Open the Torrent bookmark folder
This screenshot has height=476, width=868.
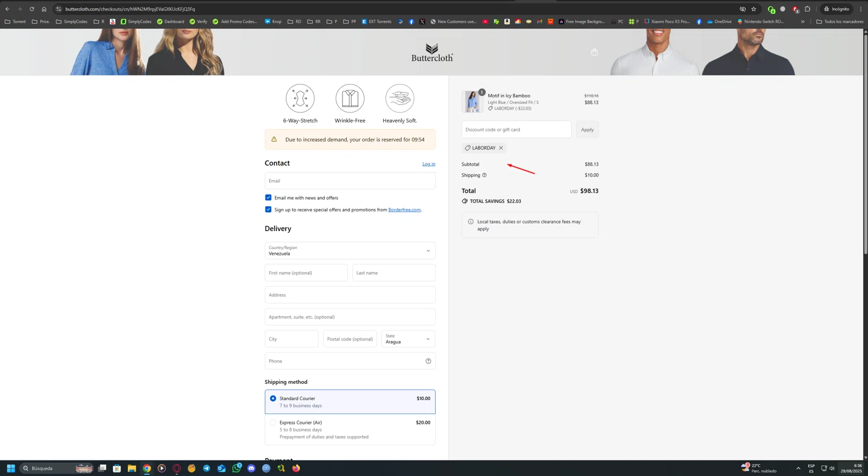click(15, 21)
